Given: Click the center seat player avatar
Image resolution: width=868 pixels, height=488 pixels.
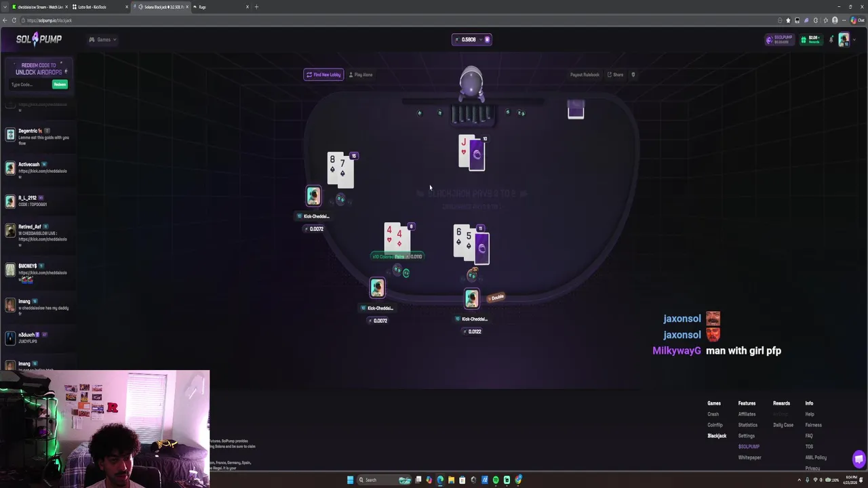Looking at the screenshot, I should 377,288.
